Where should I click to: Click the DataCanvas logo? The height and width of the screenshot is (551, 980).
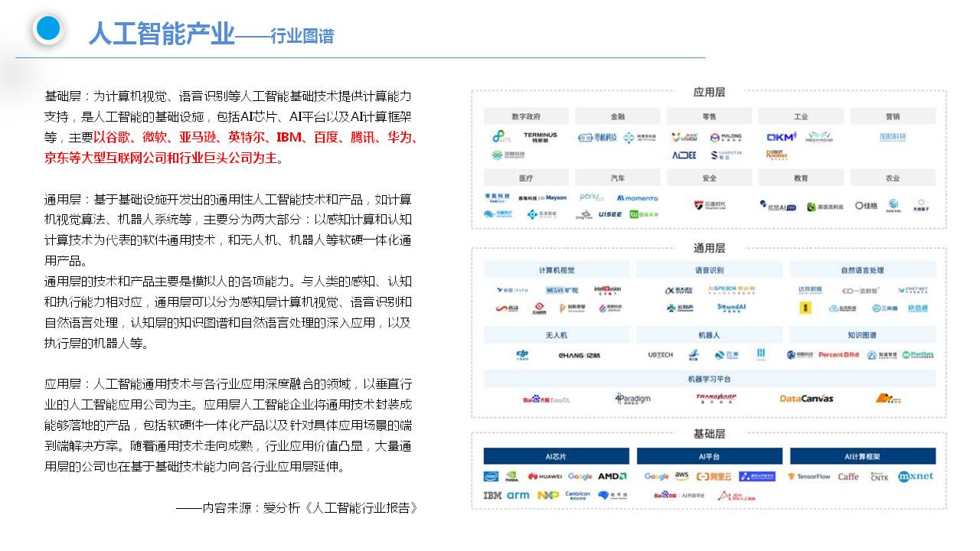click(x=806, y=398)
